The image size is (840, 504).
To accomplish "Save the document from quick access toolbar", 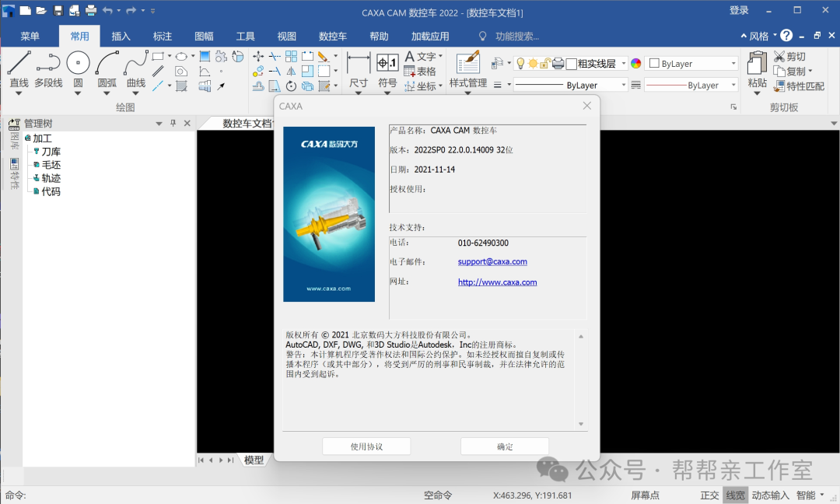I will 58,10.
